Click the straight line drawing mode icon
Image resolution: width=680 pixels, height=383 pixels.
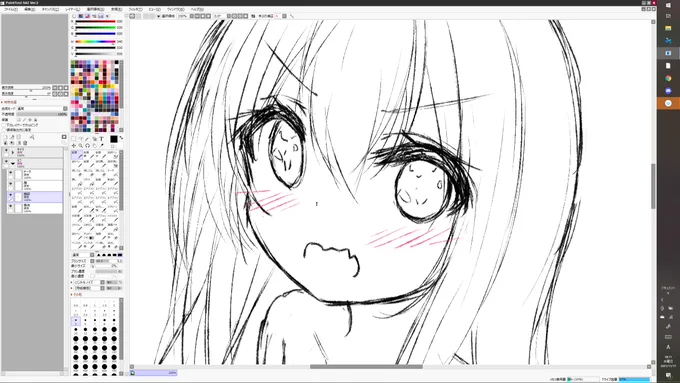pyautogui.click(x=291, y=16)
